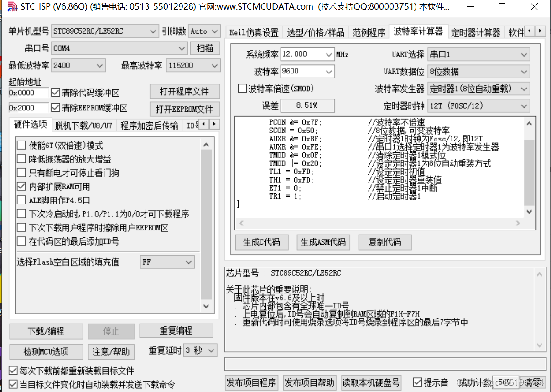Open 重复延时 3秒 dropdown

pos(200,350)
